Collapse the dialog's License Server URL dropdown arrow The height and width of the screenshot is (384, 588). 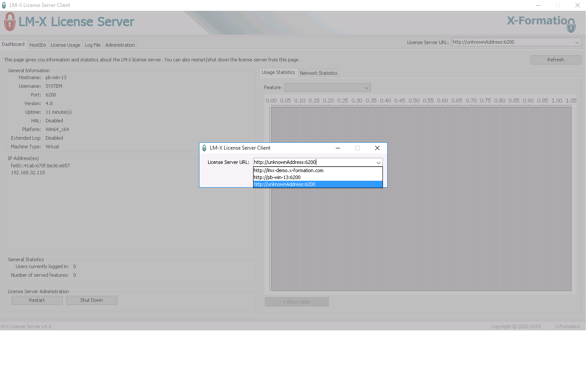378,163
